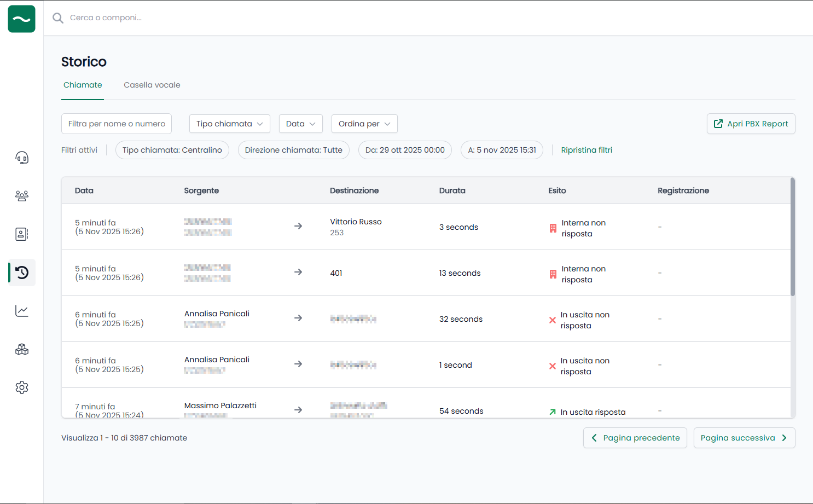Select the Chiamate tab
Viewport: 813px width, 504px height.
83,85
